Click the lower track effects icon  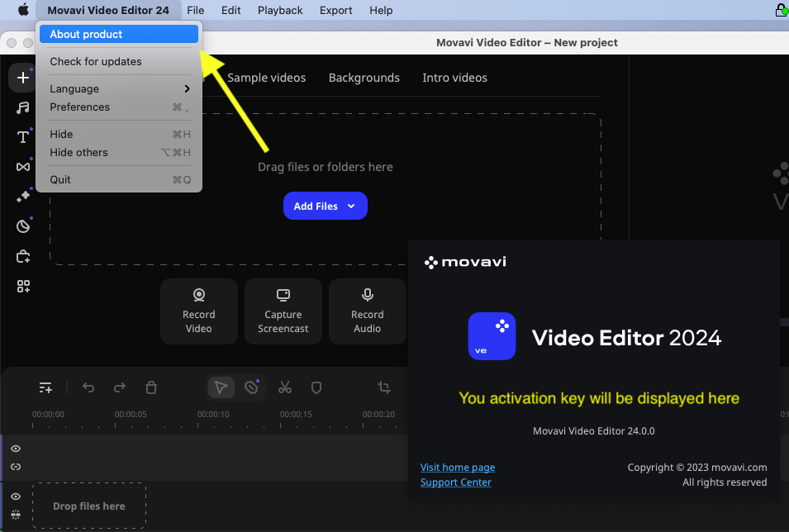point(16,515)
